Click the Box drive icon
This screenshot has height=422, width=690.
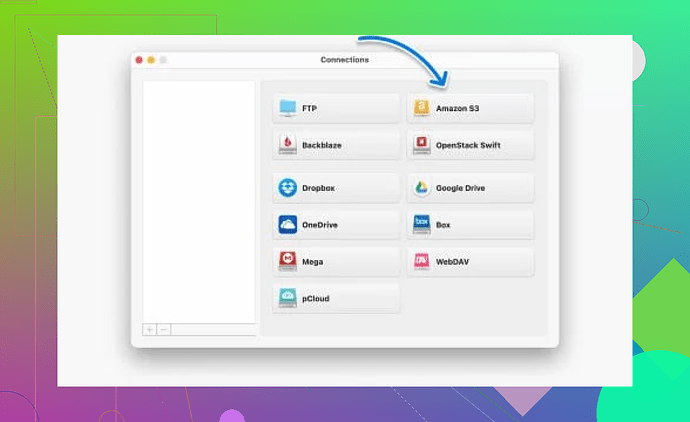tap(422, 224)
